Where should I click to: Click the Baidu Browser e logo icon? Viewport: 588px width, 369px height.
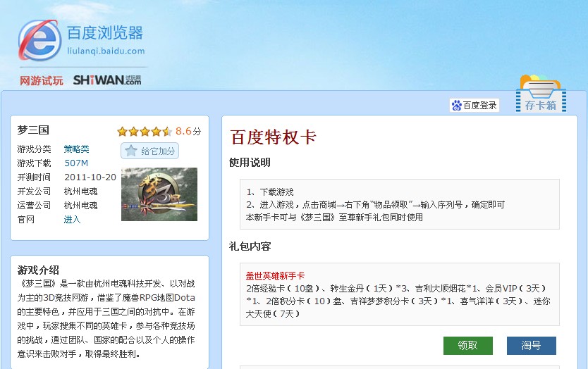tap(39, 40)
